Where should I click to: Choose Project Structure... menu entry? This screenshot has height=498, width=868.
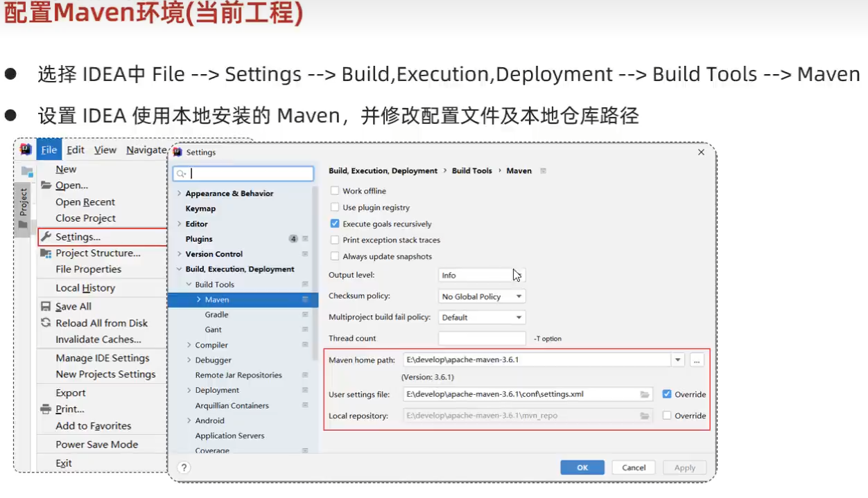click(98, 253)
